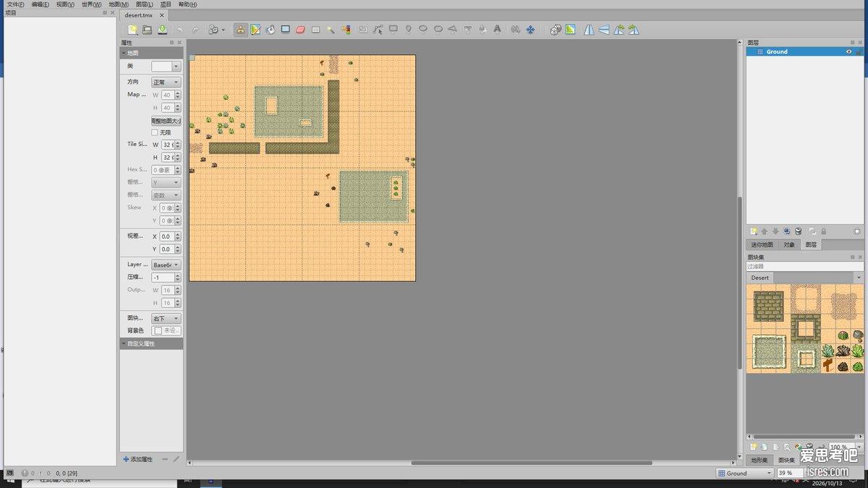
Task: Toggle visibility eye of Ground layer
Action: click(849, 51)
